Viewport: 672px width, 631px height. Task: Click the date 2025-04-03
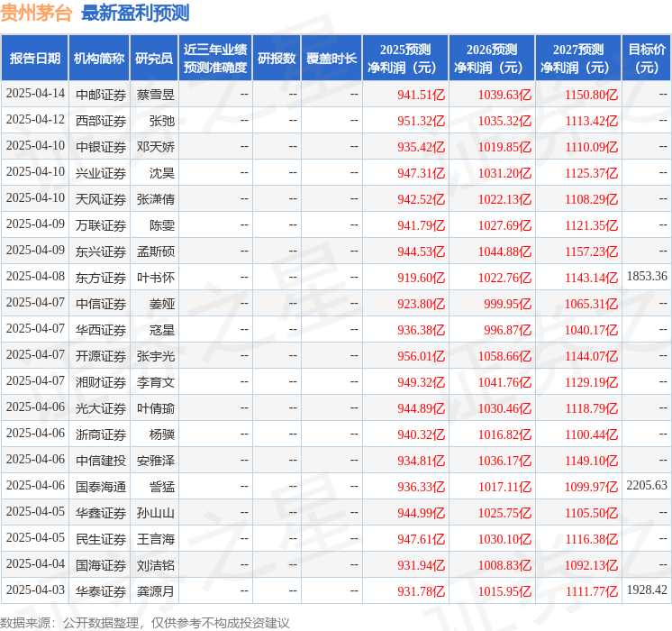coord(35,590)
